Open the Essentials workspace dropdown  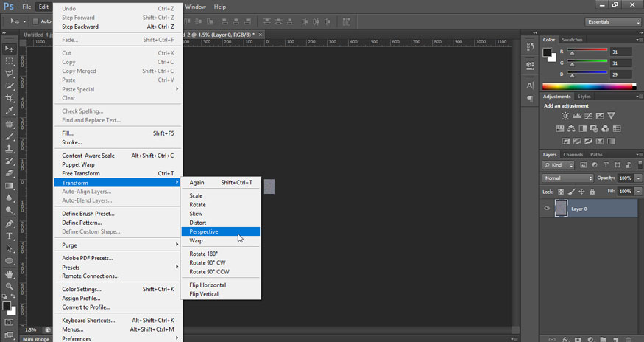click(x=613, y=22)
